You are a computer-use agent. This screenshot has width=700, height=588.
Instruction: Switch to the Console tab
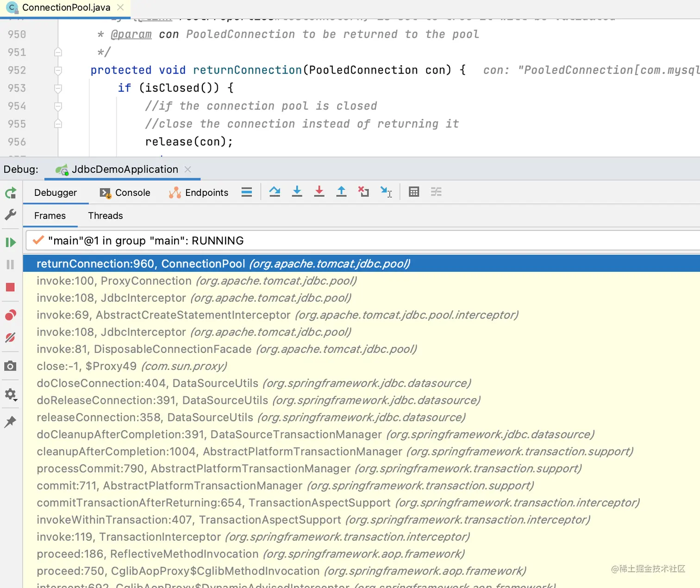coord(125,193)
